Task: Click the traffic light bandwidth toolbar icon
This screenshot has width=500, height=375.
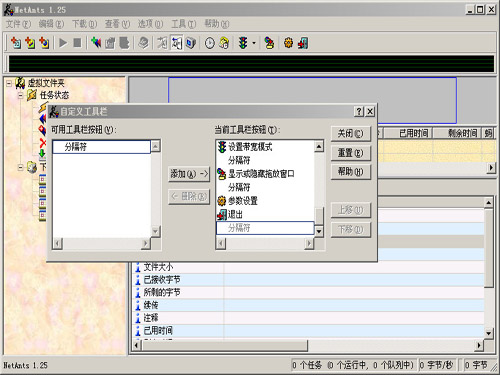Action: pos(243,43)
